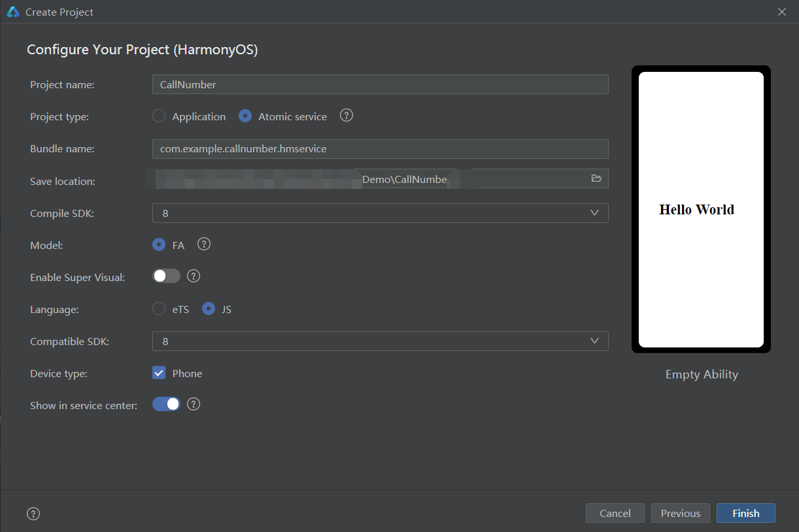
Task: Uncheck the Phone device type checkbox
Action: point(159,373)
